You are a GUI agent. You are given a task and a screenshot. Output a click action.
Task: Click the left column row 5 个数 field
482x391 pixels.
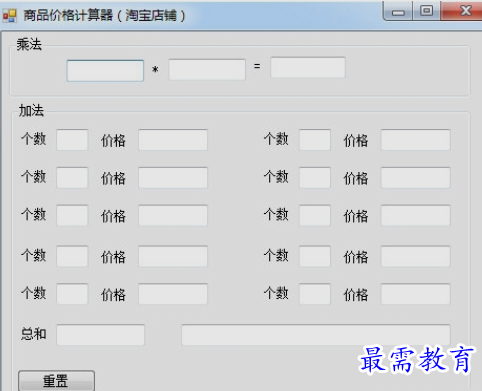(72, 294)
